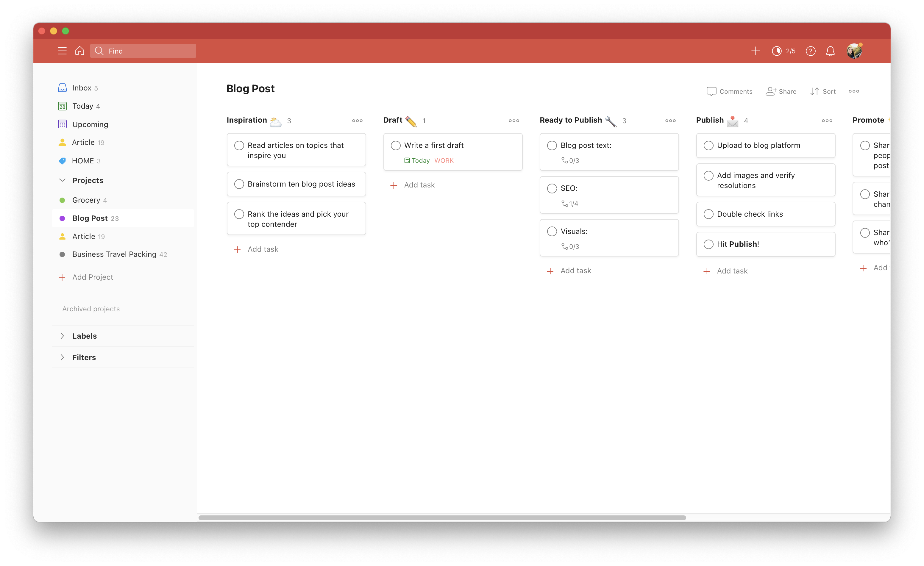The height and width of the screenshot is (566, 924).
Task: Open the Blog Post project more-options menu
Action: click(x=853, y=91)
